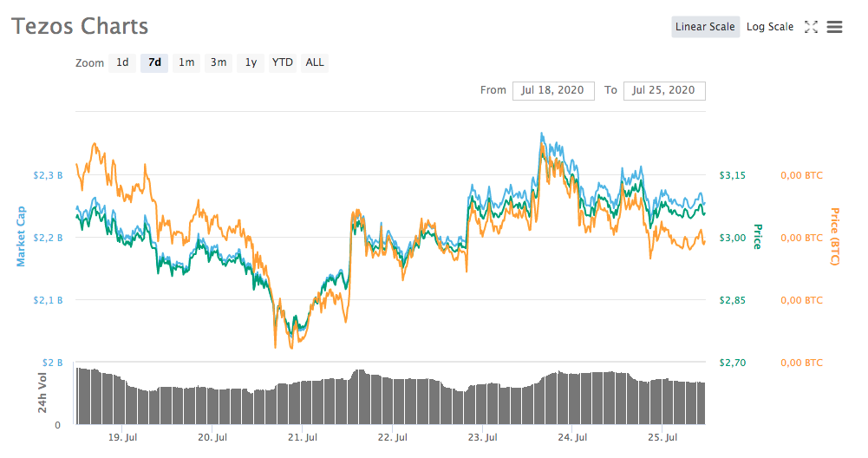The width and height of the screenshot is (868, 458).
Task: Set zoom range to 1d
Action: 122,62
